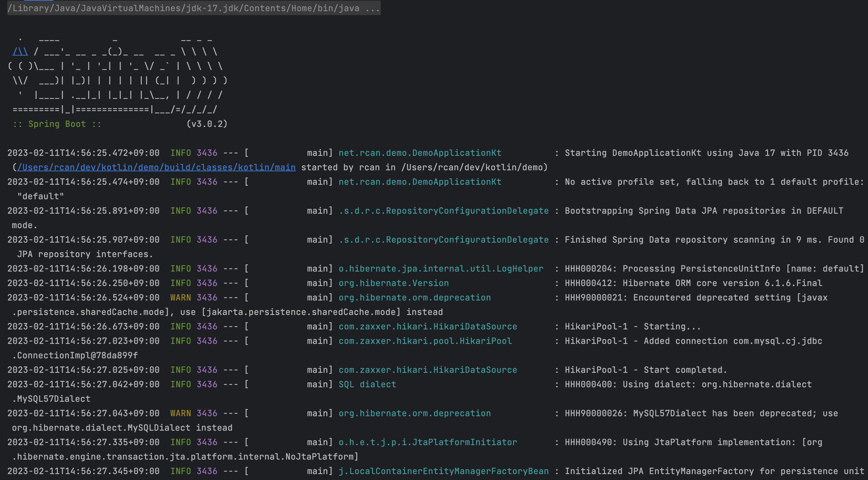Viewport: 868px width, 480px height.
Task: Click the com.zaxxer.hikari.pool.HikariPool logger name
Action: 425,341
